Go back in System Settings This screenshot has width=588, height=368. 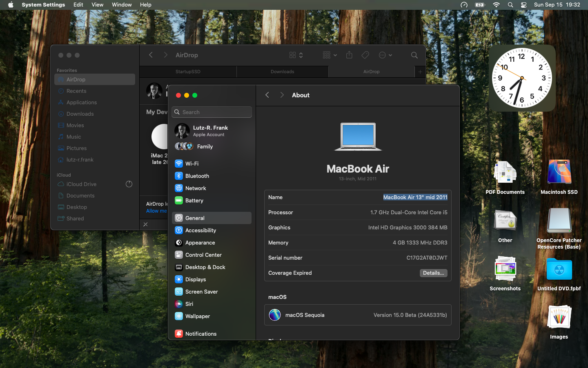point(267,95)
